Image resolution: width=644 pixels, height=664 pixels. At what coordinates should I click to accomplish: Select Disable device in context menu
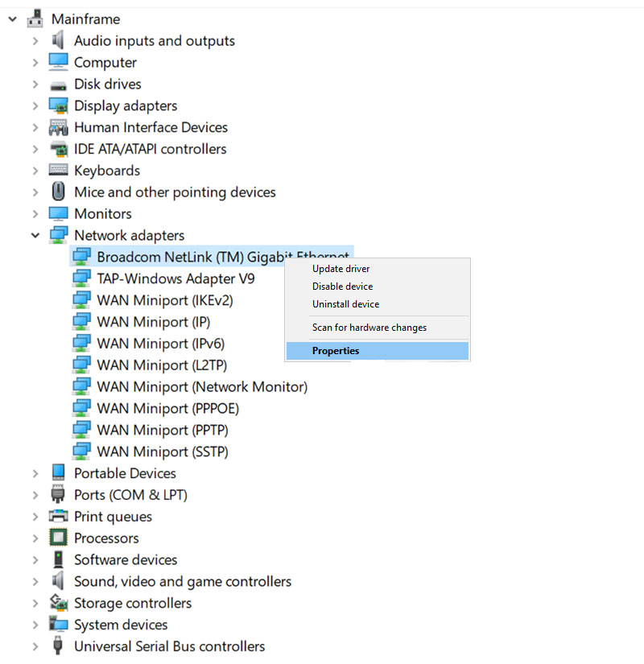(x=343, y=287)
